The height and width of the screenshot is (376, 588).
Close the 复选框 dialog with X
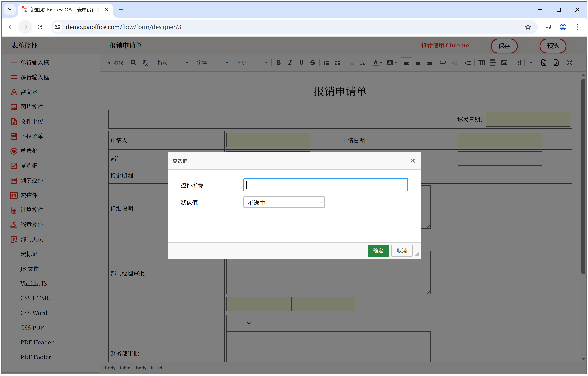click(412, 161)
